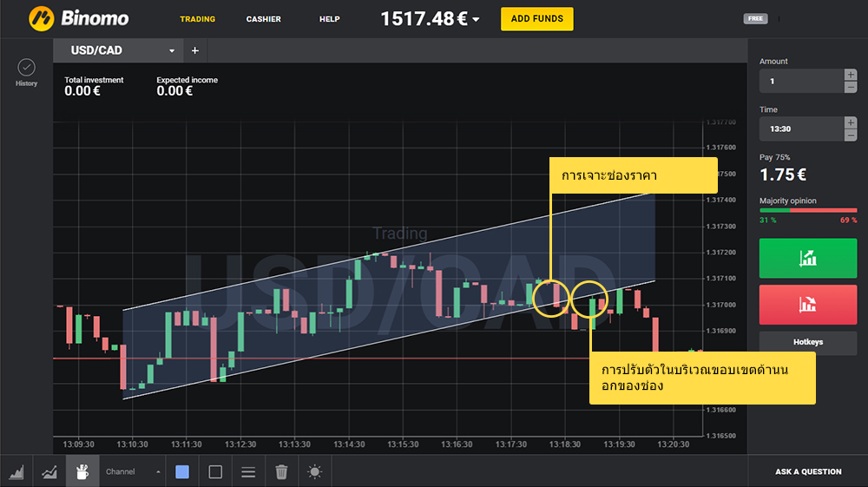The height and width of the screenshot is (487, 868).
Task: Expand the 1517.48 € balance dropdown
Action: (476, 20)
